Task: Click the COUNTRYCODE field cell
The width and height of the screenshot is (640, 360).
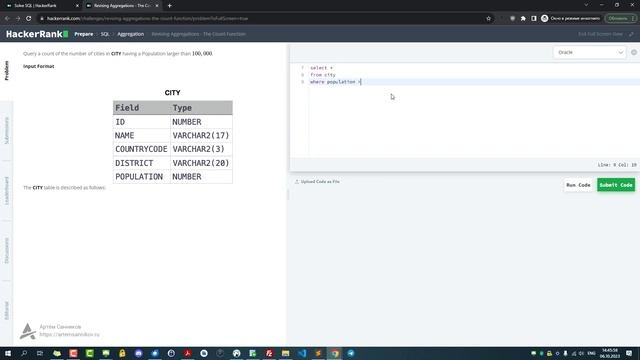Action: pyautogui.click(x=141, y=149)
